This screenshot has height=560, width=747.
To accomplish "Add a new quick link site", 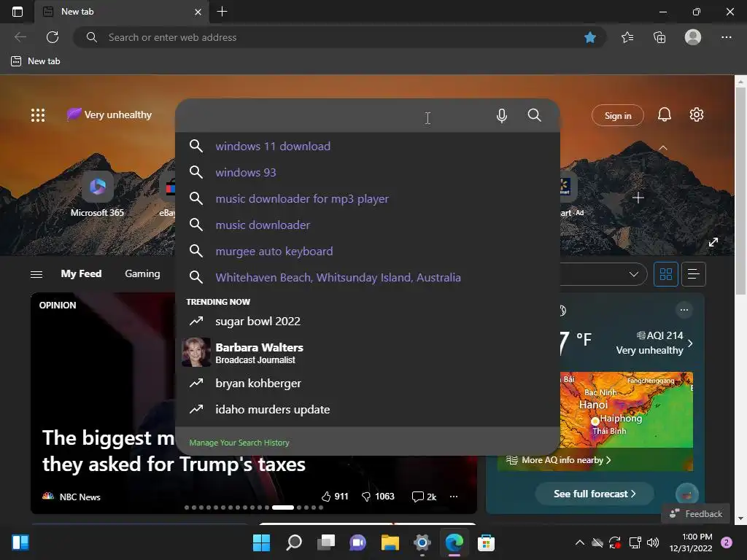I will pos(638,198).
